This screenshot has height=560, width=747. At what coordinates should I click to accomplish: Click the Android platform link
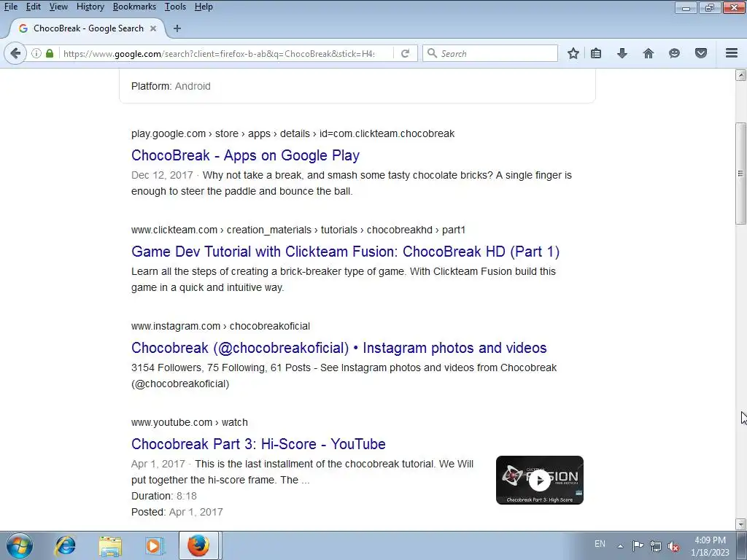193,86
